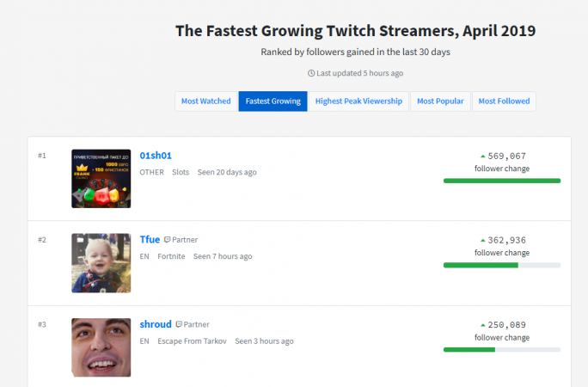This screenshot has height=387, width=588.
Task: Click the full green progress bar for 01sh01
Action: pos(502,181)
